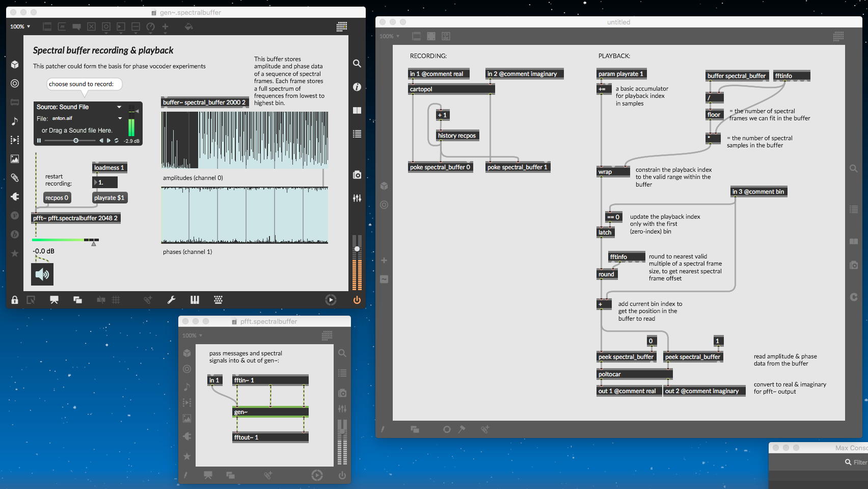Select the pfft~ pfft.spectralbuffer 2048 2 object
This screenshot has width=868, height=489.
76,218
